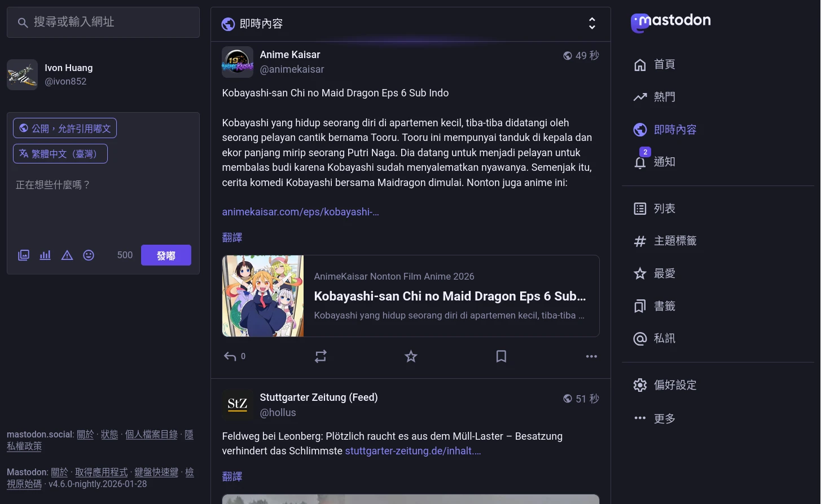This screenshot has height=504, width=821.
Task: Favorite the Anime Kaisar post with star
Action: click(x=411, y=356)
